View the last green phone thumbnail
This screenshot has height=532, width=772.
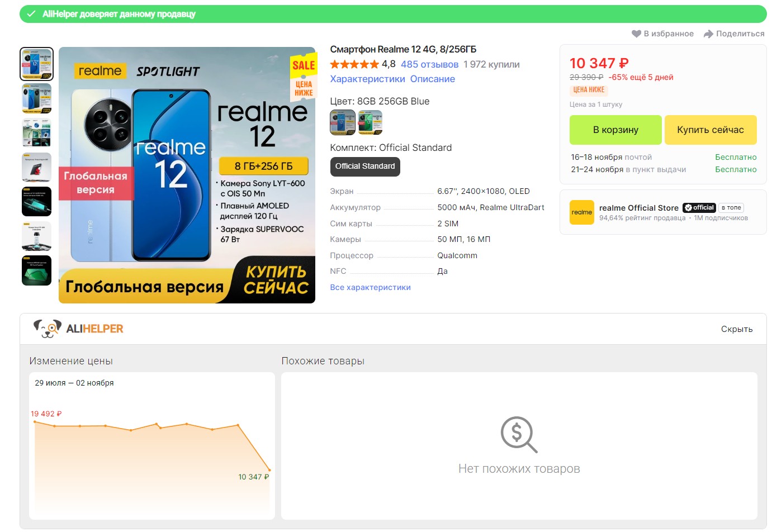point(37,270)
